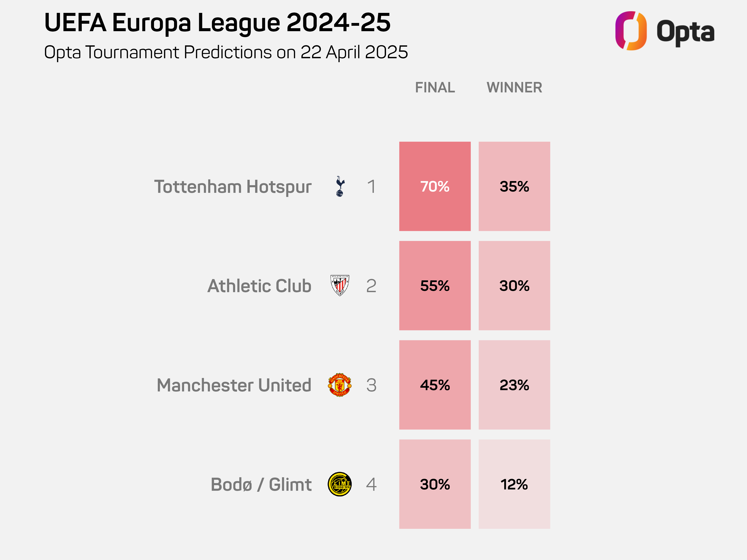Click the Tottenham Hotspur team name
Viewport: 747px width, 560px height.
[233, 187]
